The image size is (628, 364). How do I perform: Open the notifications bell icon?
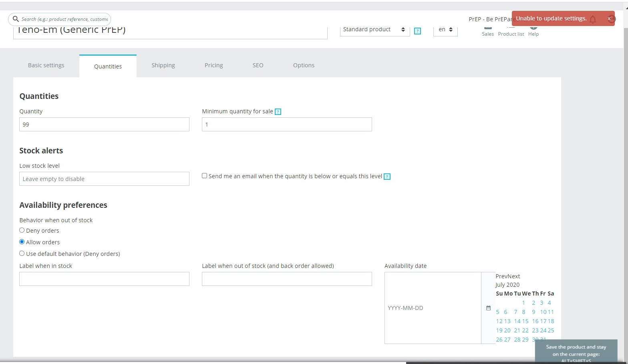point(593,19)
